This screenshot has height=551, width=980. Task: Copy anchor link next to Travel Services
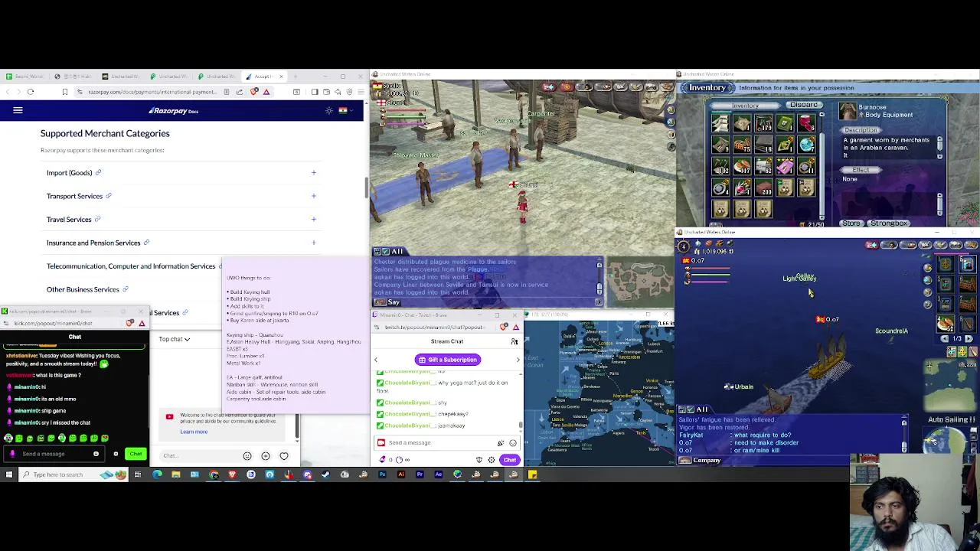pyautogui.click(x=98, y=219)
